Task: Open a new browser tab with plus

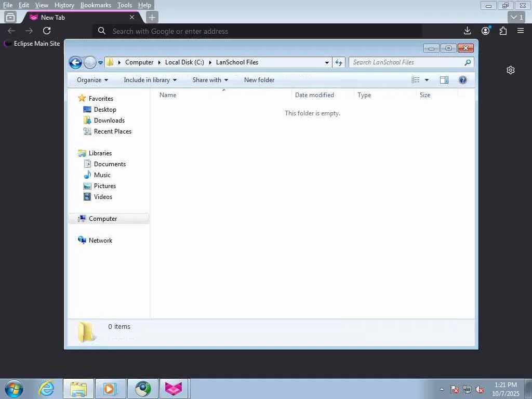Action: pyautogui.click(x=152, y=17)
